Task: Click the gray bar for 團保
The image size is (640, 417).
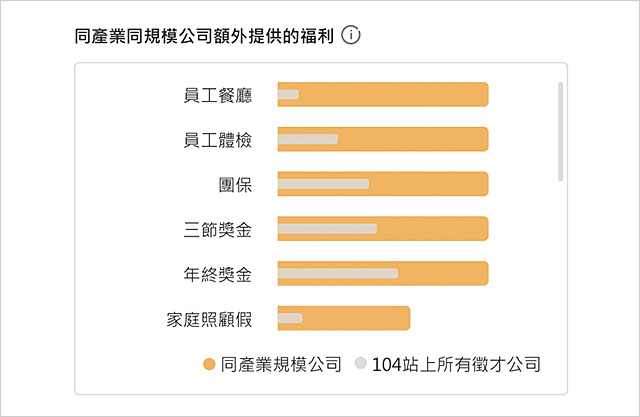Action: click(x=323, y=184)
